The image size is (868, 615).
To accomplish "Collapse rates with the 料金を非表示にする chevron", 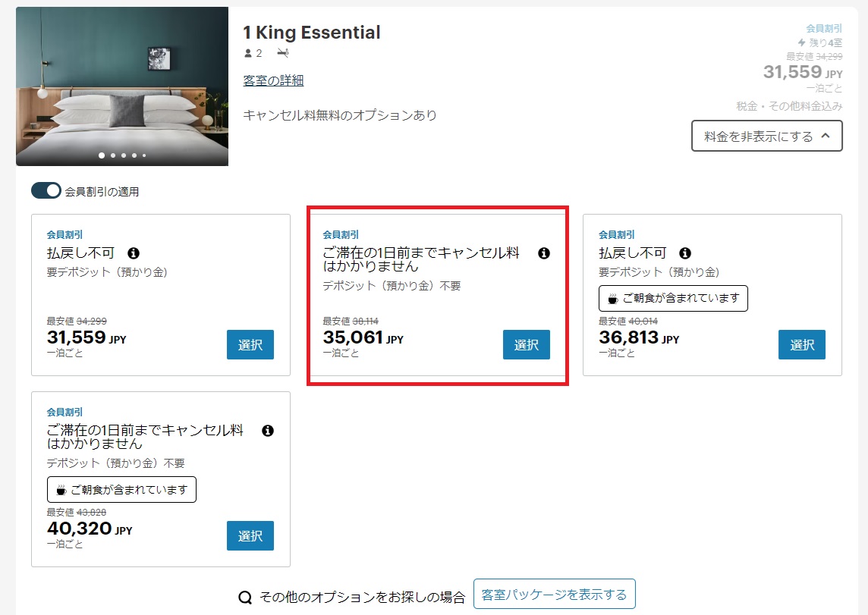I will [x=826, y=136].
